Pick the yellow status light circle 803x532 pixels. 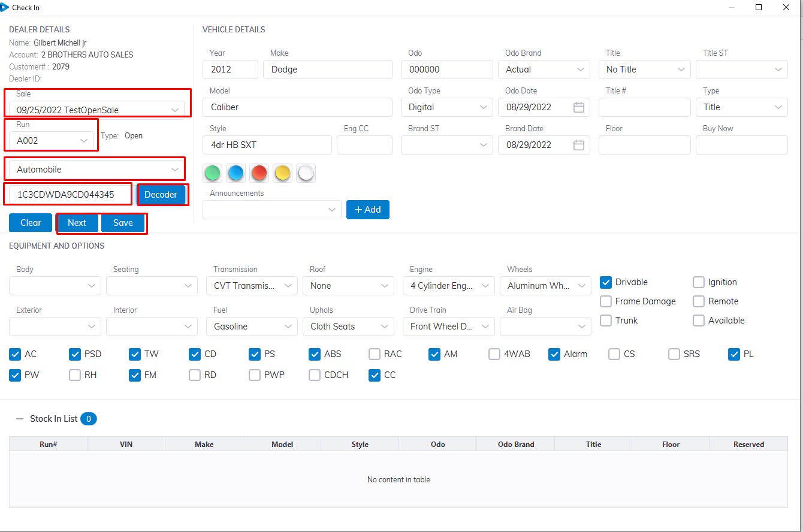282,173
